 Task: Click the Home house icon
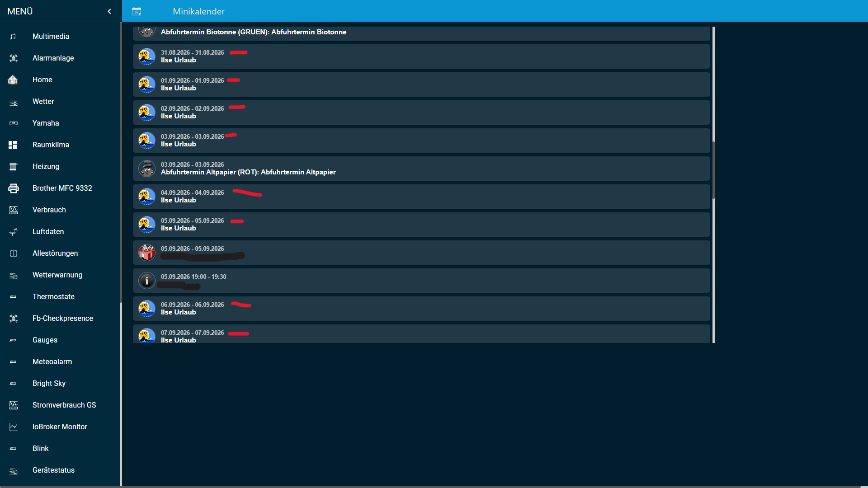pyautogui.click(x=13, y=80)
